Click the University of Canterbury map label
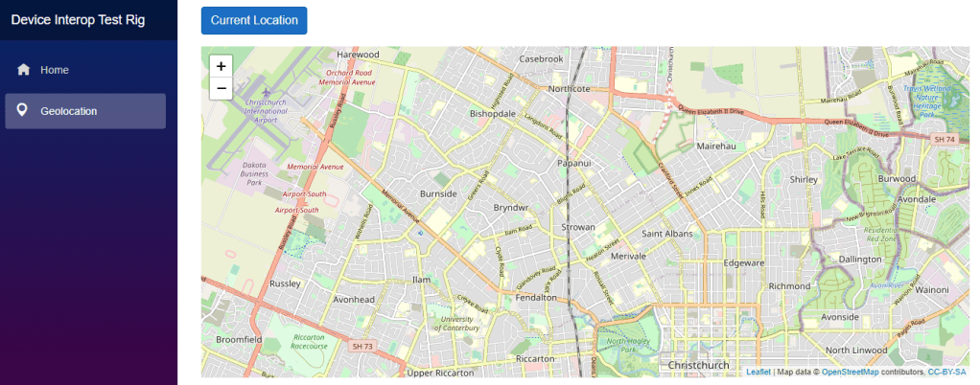 point(455,324)
